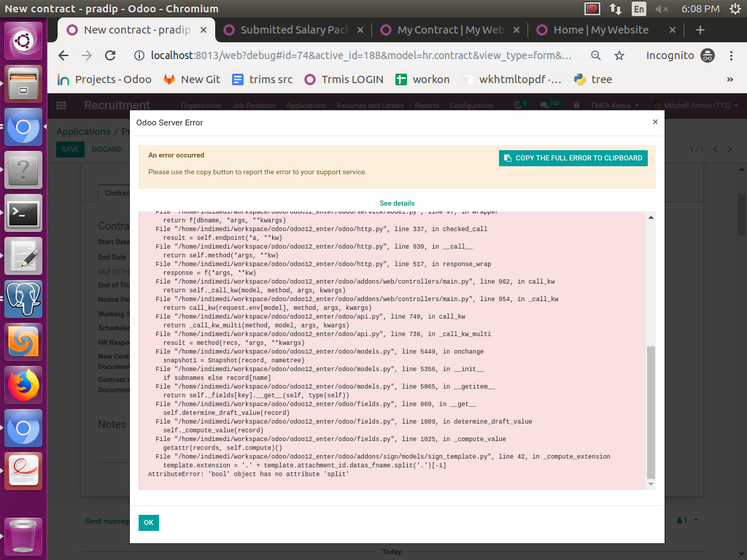Click inside the address bar

point(328,55)
